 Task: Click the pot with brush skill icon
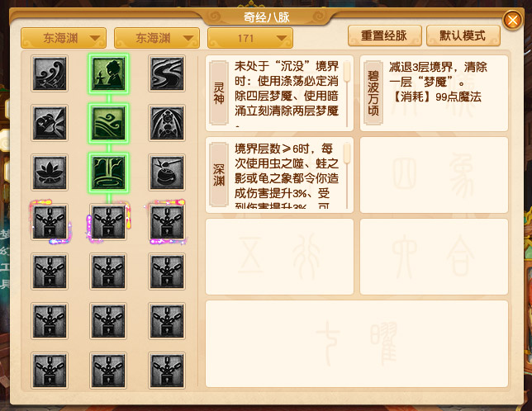pos(167,172)
